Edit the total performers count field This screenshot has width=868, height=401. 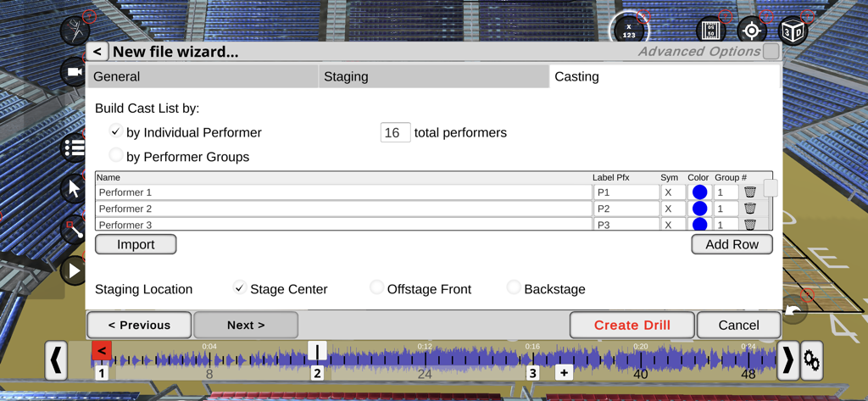396,133
